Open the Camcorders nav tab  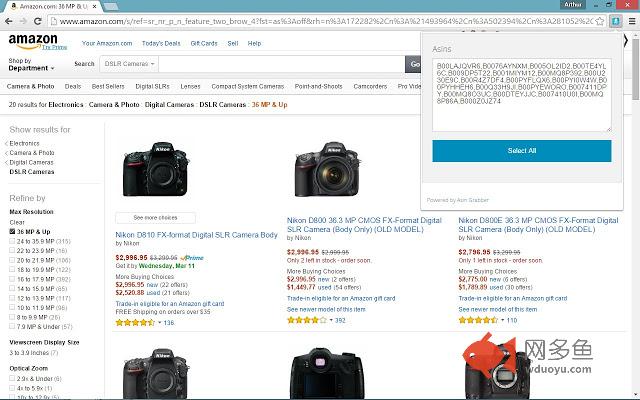(x=370, y=86)
